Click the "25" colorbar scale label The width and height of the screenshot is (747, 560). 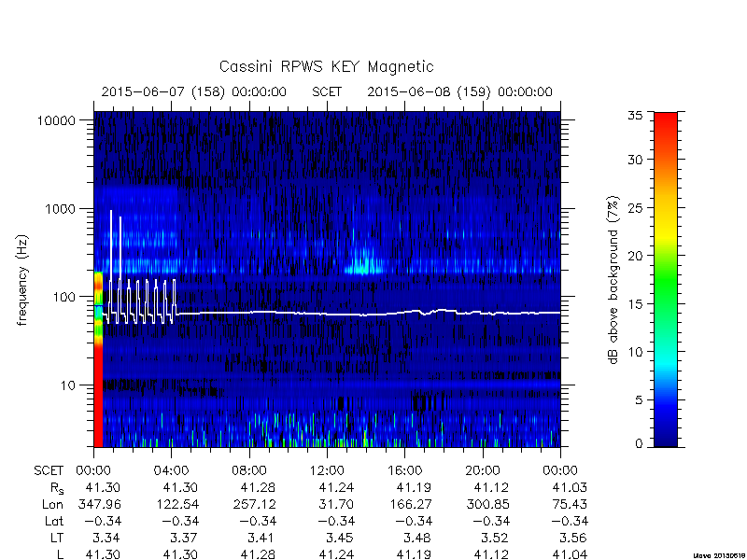635,208
